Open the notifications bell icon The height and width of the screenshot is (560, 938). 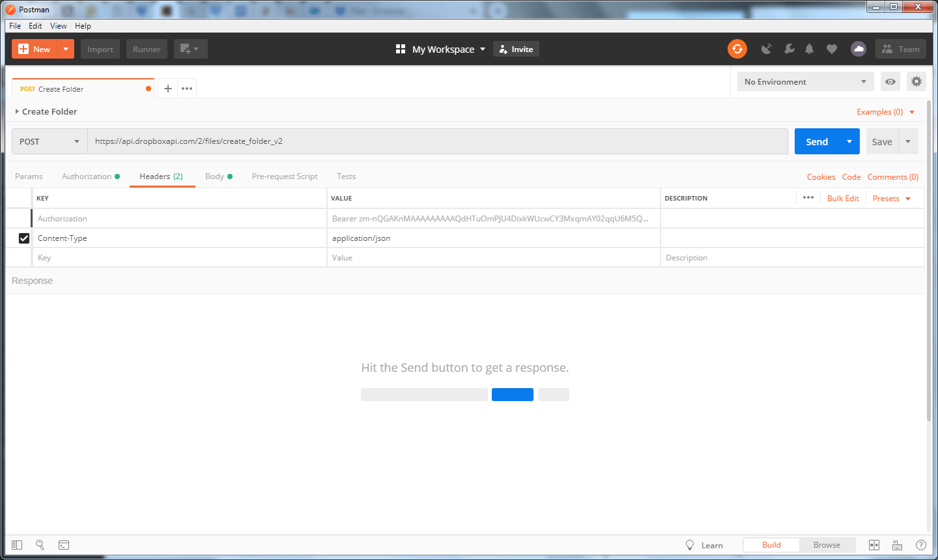tap(809, 49)
